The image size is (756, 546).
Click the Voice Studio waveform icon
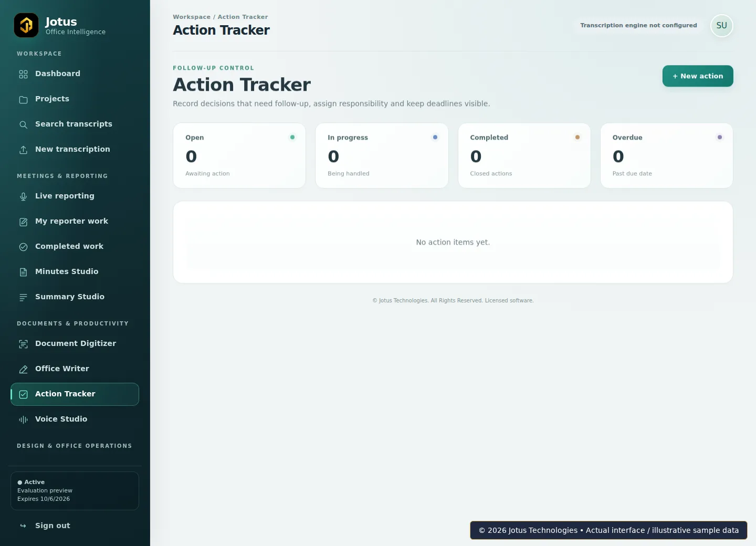point(23,420)
